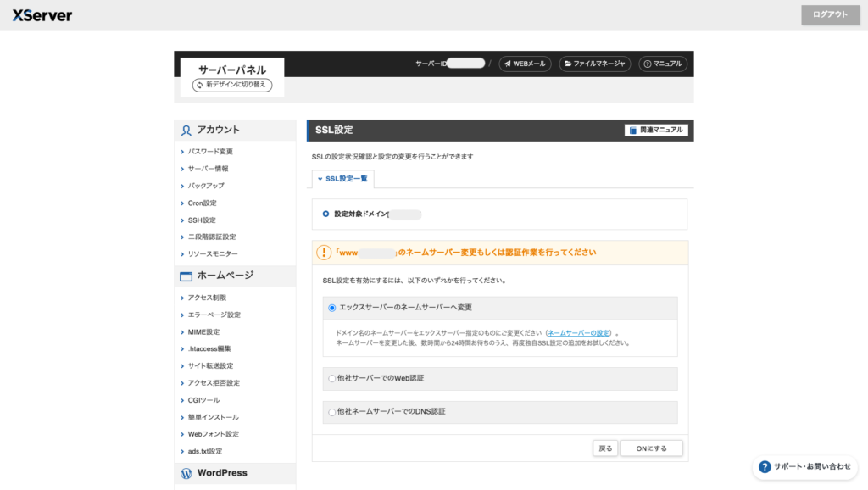Open SSH設定 in the sidebar
The image size is (868, 490).
[202, 220]
